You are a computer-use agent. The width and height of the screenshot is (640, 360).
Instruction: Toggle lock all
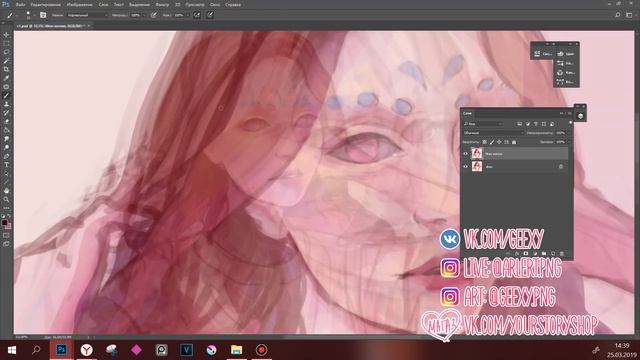coord(514,142)
